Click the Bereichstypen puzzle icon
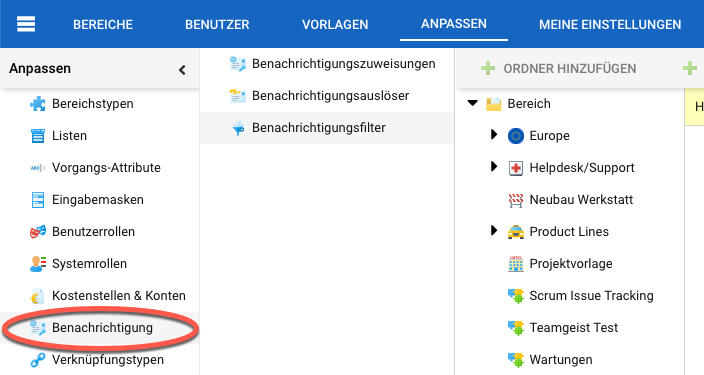704x375 pixels. click(38, 104)
